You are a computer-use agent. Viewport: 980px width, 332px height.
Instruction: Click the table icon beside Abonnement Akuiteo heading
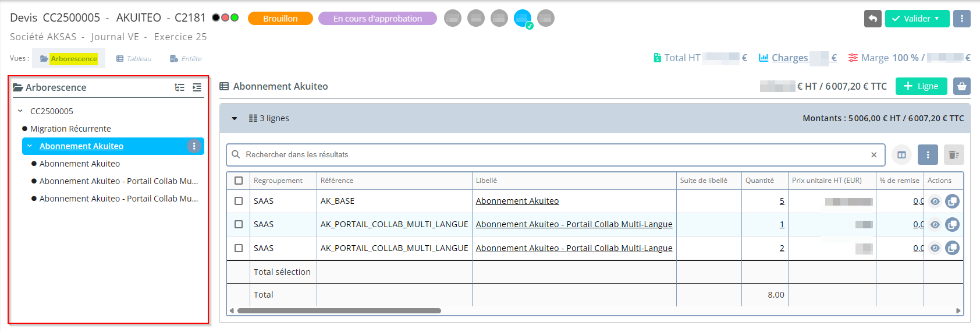pyautogui.click(x=224, y=86)
